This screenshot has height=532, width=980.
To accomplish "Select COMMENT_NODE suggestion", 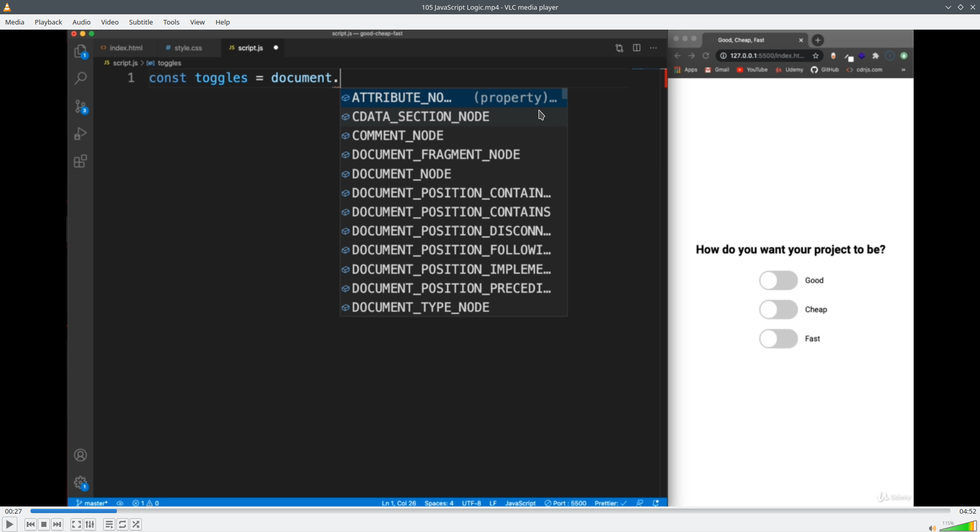I will click(454, 136).
